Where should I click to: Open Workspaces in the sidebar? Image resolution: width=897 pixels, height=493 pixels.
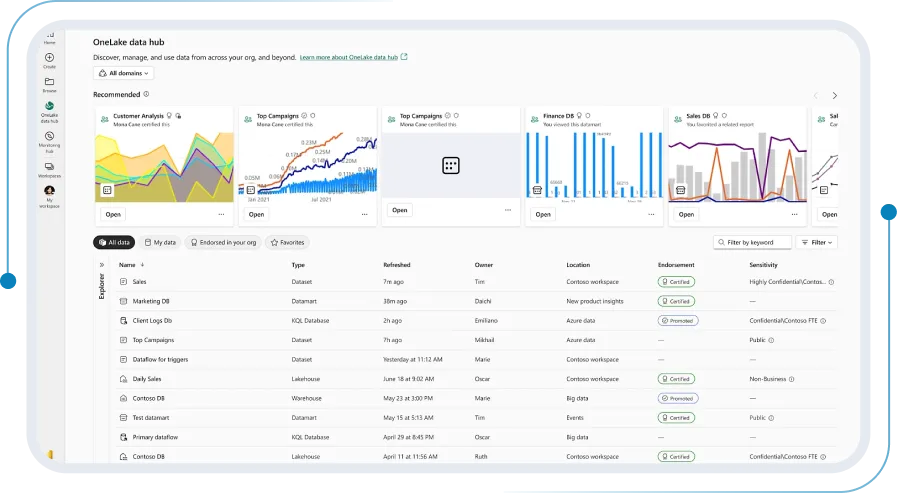49,170
